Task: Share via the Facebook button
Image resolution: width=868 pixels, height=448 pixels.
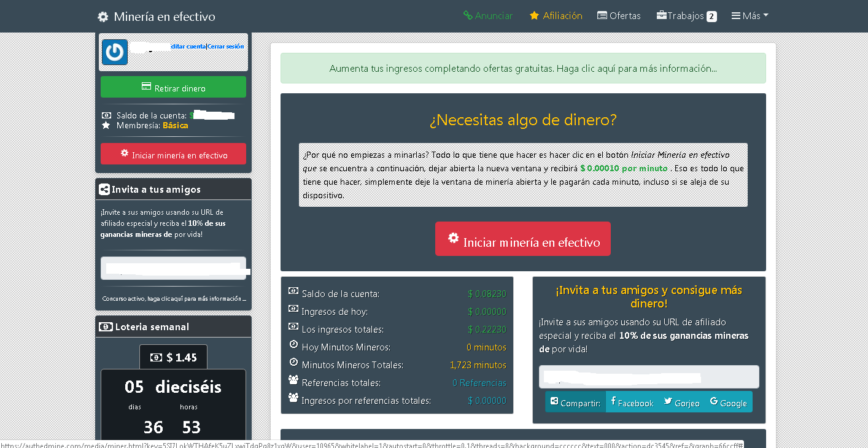Action: [x=632, y=403]
